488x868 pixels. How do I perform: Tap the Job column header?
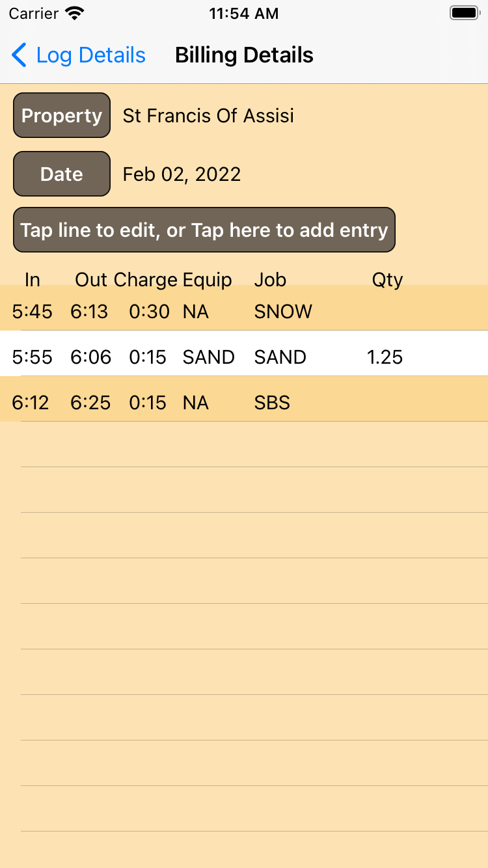pos(270,280)
